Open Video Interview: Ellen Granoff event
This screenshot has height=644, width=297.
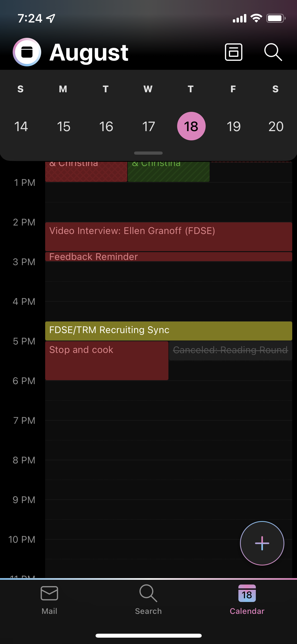168,236
